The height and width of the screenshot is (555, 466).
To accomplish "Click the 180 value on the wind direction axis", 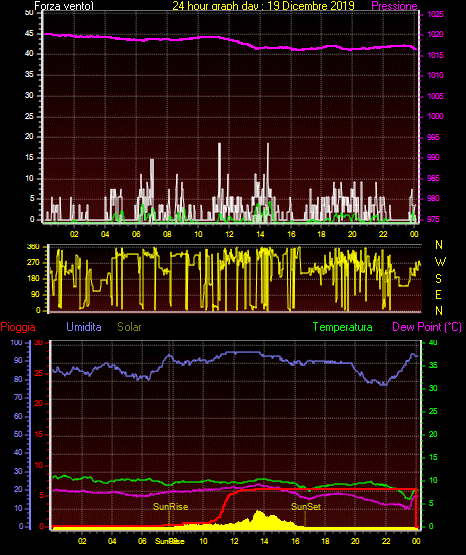I will coord(34,279).
